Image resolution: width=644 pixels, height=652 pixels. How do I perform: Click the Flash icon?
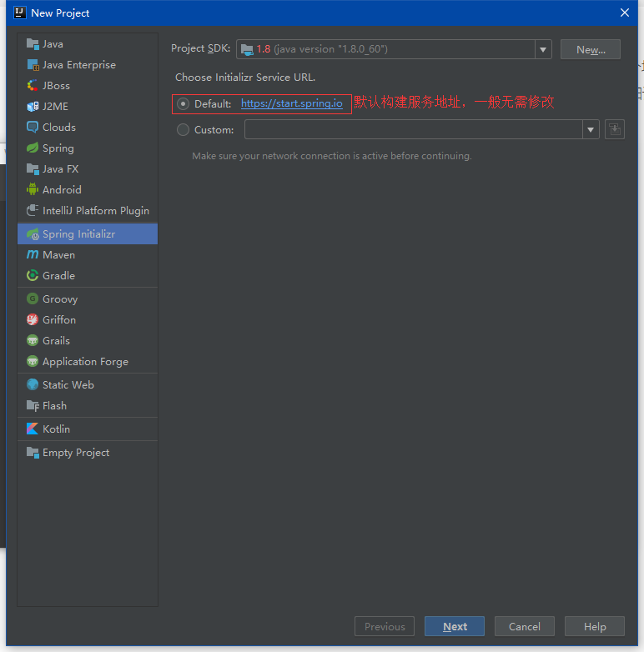coord(33,405)
